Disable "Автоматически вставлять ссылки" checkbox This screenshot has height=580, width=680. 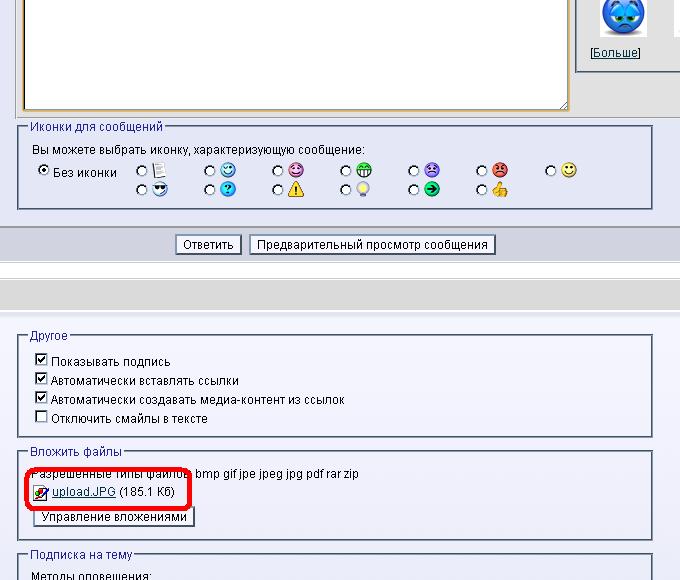(x=42, y=379)
